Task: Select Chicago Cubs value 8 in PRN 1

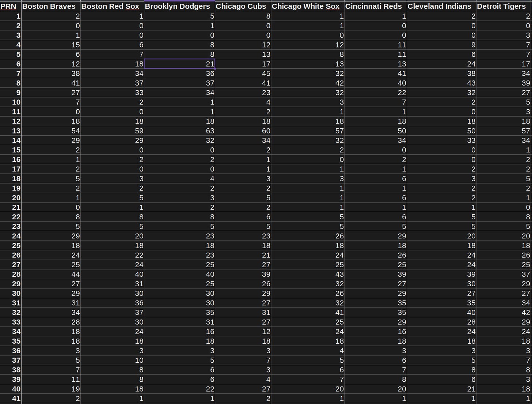Action: click(x=243, y=16)
